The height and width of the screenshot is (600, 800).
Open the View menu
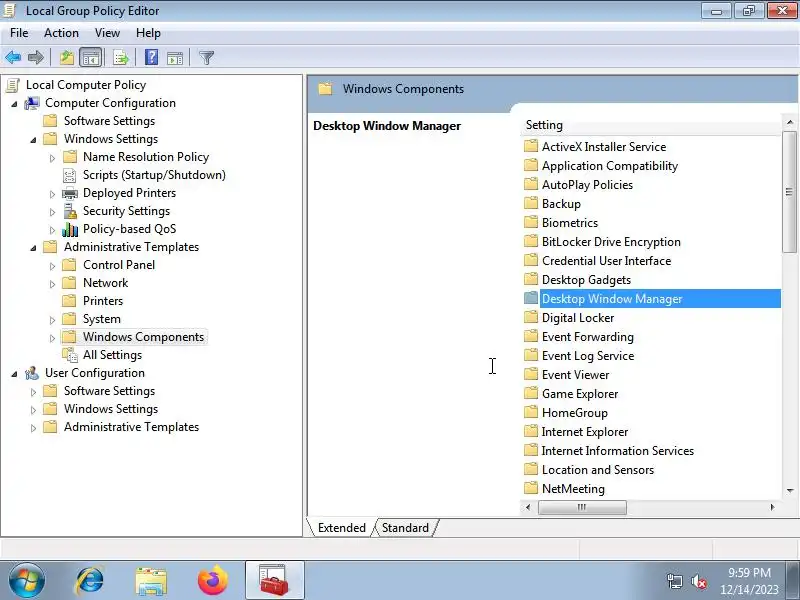(107, 33)
